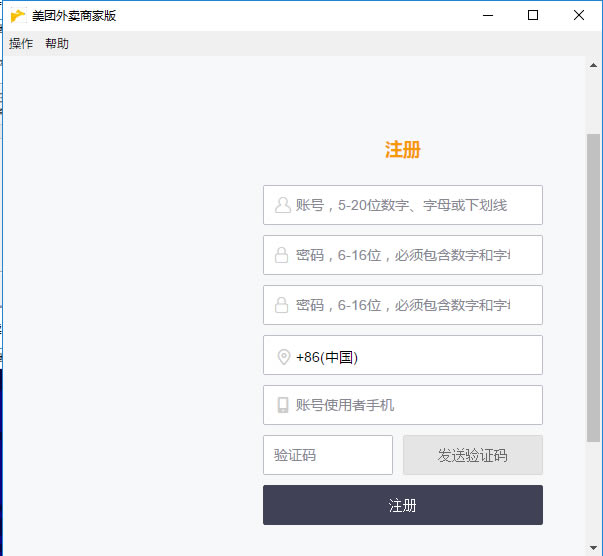This screenshot has height=556, width=603.
Task: Click the location pin icon beside +86
Action: coord(283,357)
